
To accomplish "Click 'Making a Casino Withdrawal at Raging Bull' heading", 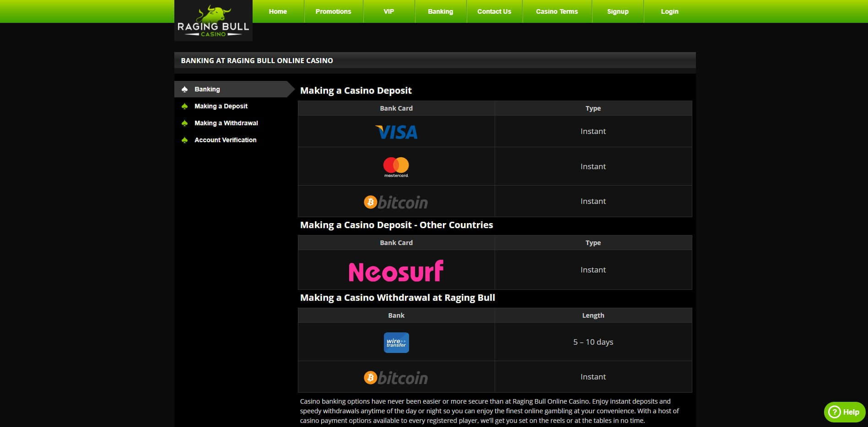I will 398,298.
